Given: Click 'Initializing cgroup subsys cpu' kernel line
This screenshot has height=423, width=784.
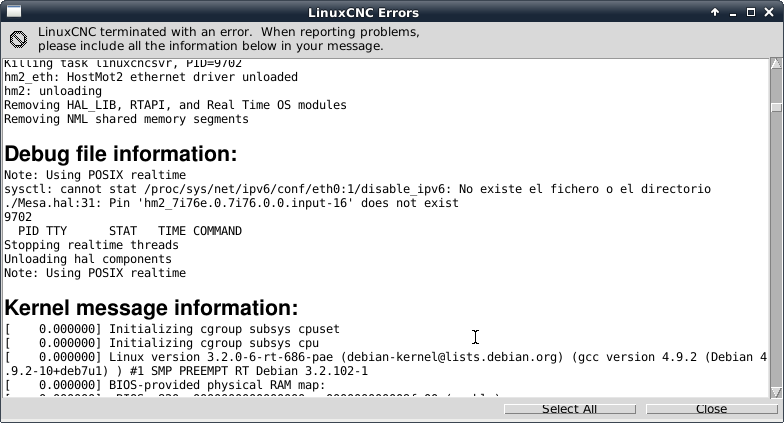Looking at the screenshot, I should point(162,343).
